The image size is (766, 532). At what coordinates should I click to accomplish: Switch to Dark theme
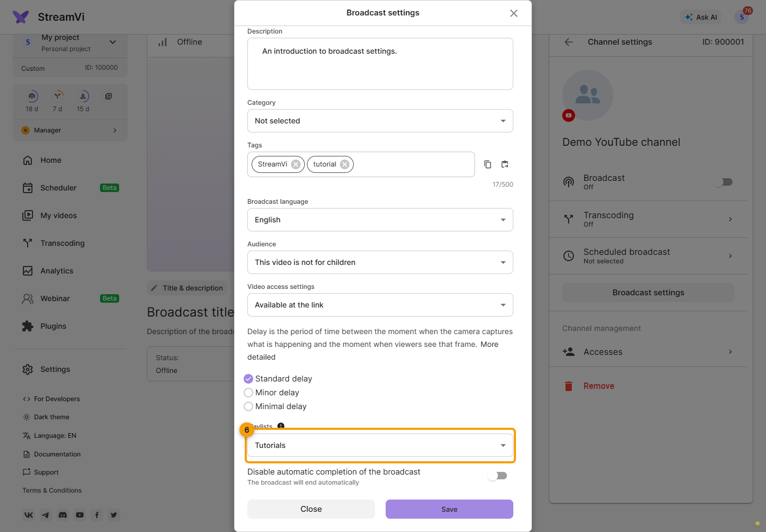click(46, 417)
